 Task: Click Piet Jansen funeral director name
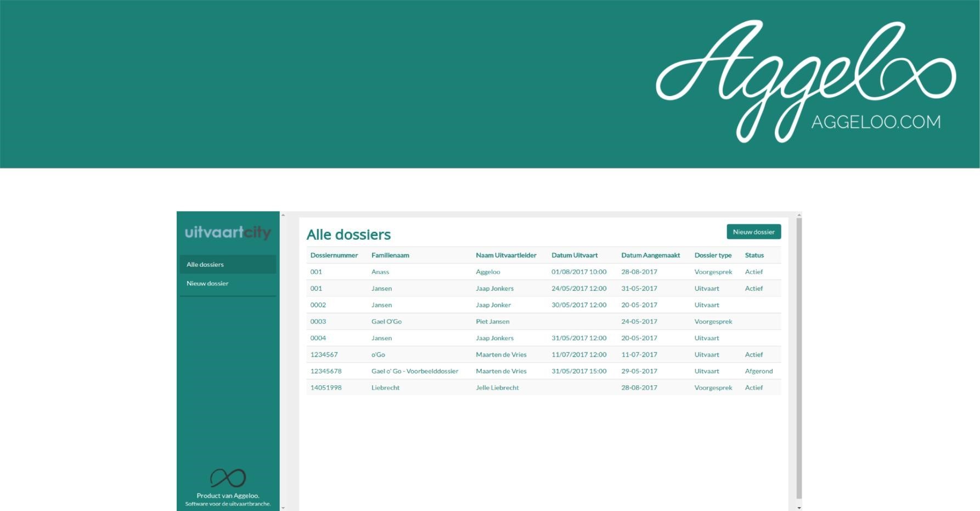pyautogui.click(x=492, y=321)
